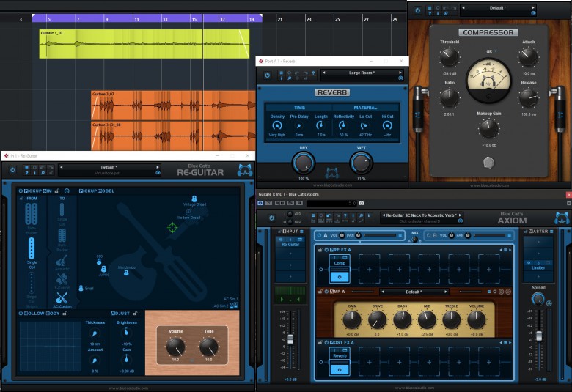The image size is (572, 392).
Task: Select Mini Jumbo pickup model point
Action: click(x=126, y=273)
